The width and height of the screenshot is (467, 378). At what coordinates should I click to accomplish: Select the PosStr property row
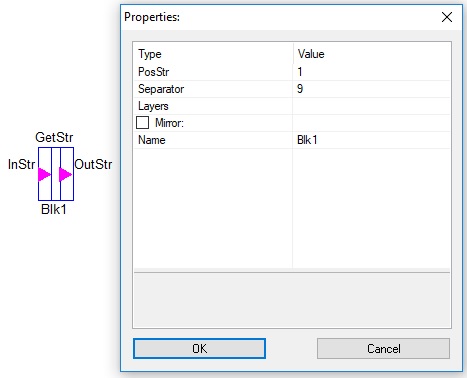292,72
